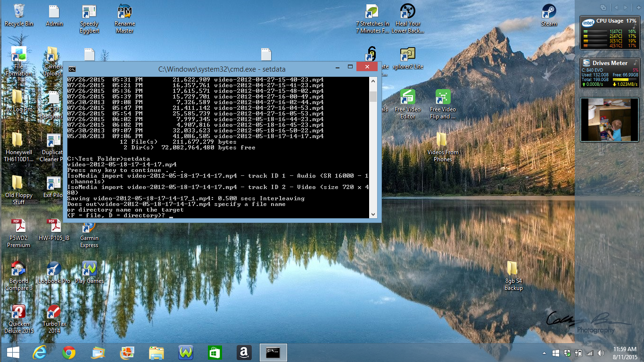
Task: Open the 7 Stretches In 7 Minutes shortcut
Action: coord(372,19)
